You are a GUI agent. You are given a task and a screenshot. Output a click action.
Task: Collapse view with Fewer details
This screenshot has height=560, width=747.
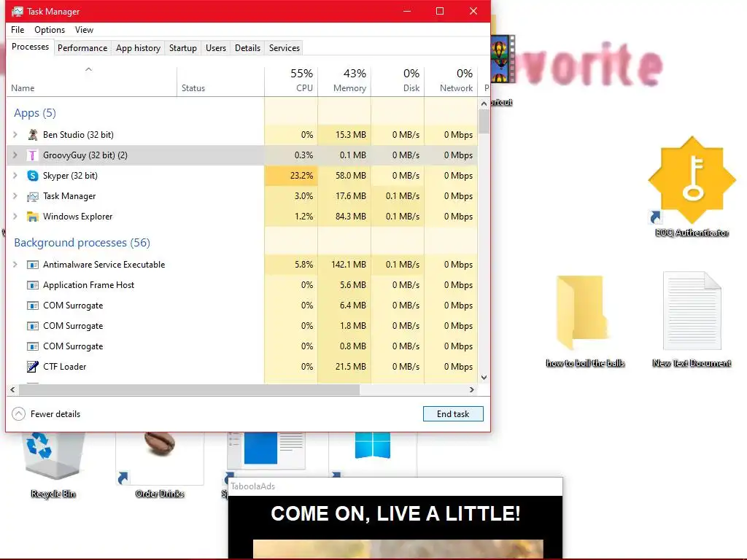pos(46,414)
